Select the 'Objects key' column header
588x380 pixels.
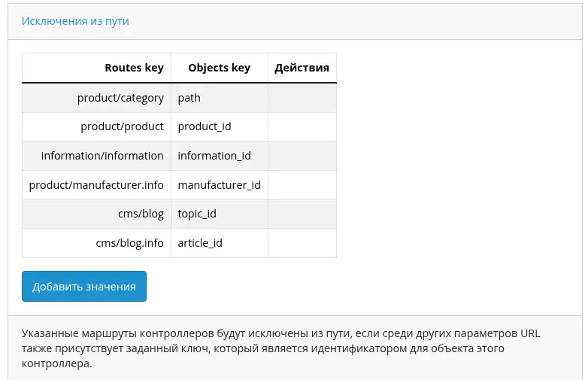pyautogui.click(x=219, y=68)
